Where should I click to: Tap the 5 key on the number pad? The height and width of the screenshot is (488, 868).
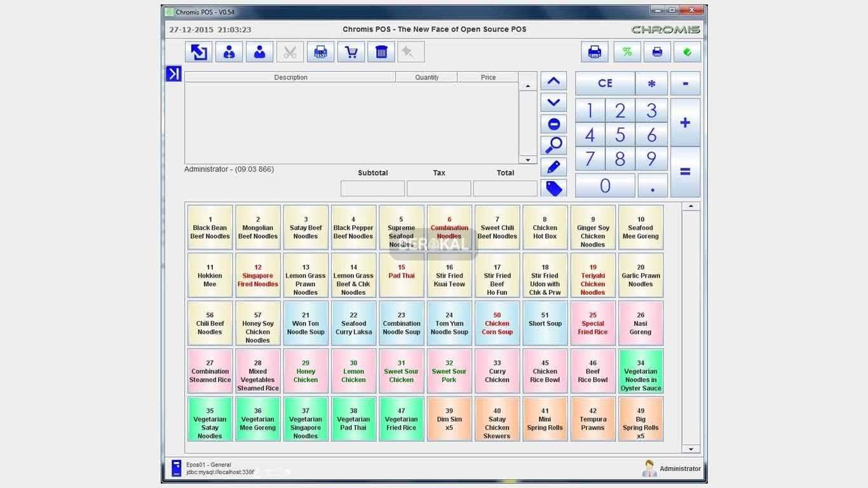click(620, 135)
